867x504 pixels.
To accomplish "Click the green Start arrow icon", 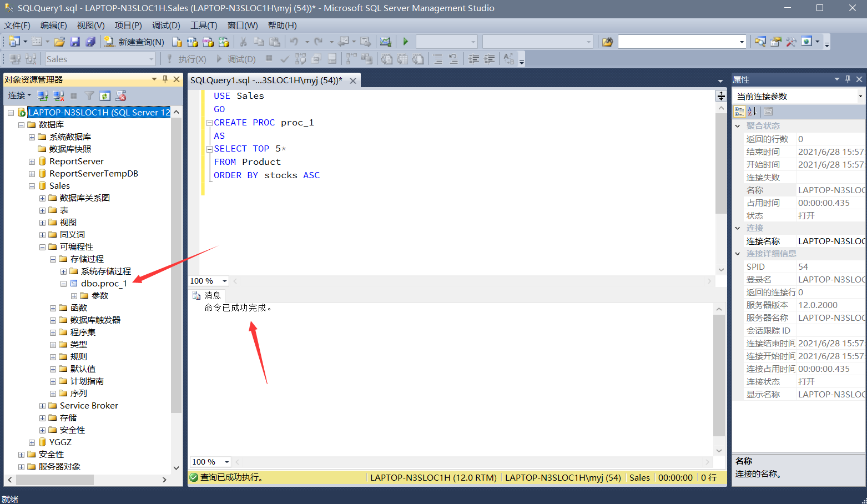I will tap(406, 42).
